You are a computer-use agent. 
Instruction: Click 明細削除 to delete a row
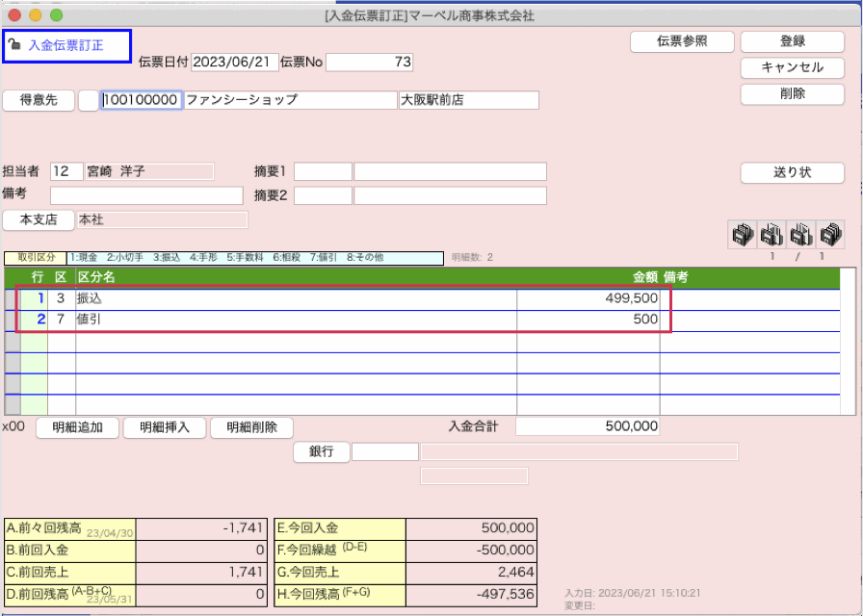[251, 427]
